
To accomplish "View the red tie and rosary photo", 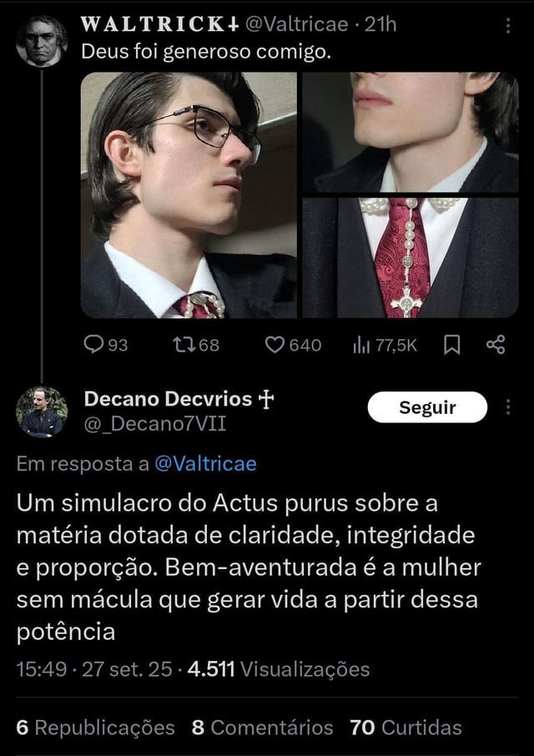I will 411,258.
